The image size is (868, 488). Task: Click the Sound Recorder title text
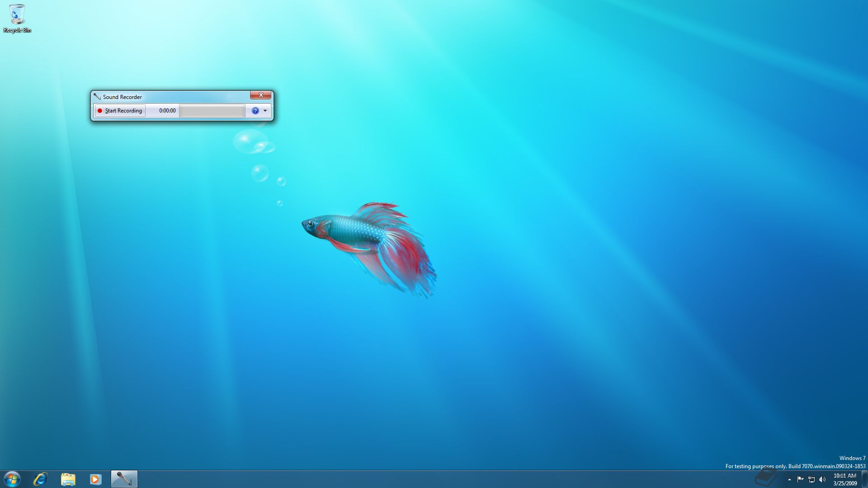pos(122,97)
